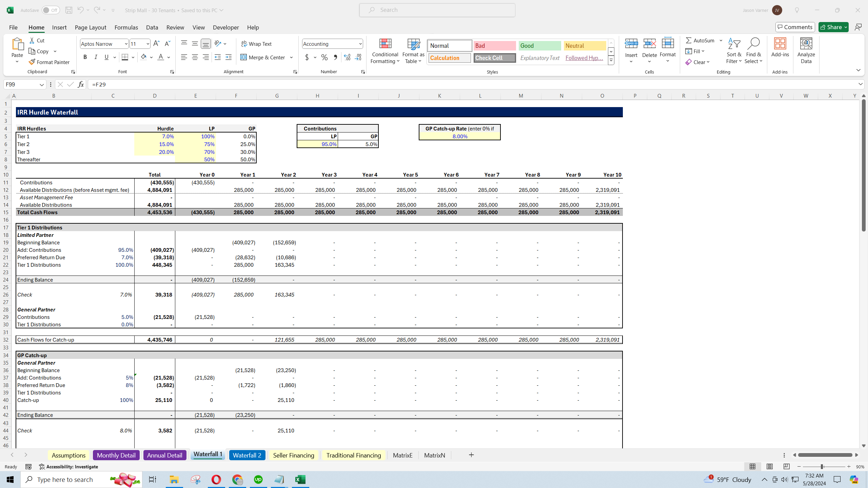
Task: Switch to Page Break Preview view
Action: [787, 467]
